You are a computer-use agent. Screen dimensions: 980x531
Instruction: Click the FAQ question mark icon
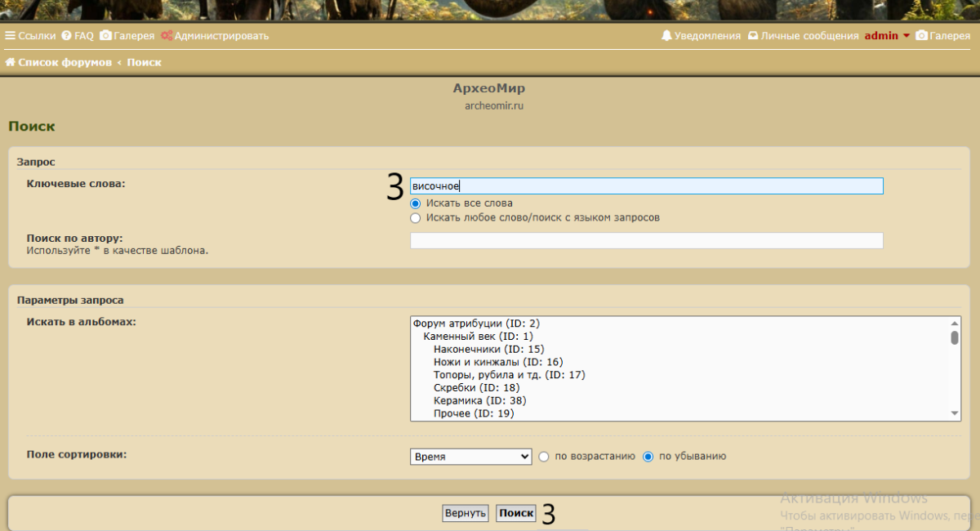point(66,36)
